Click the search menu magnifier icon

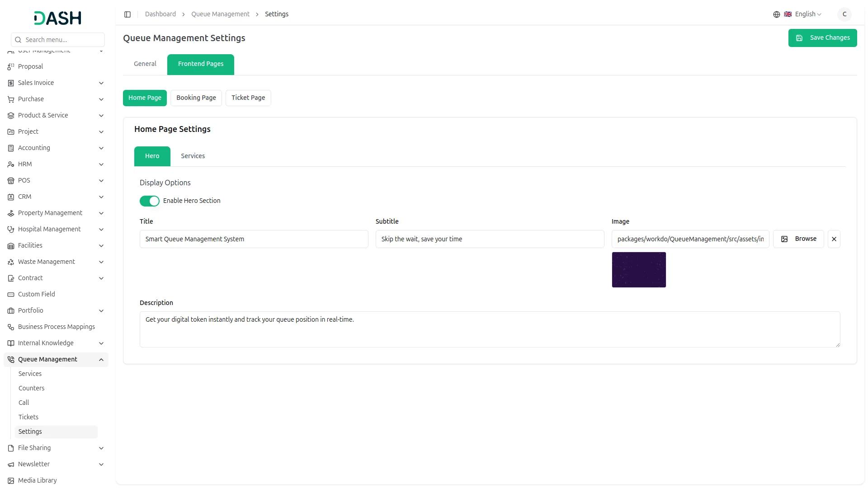tap(18, 40)
